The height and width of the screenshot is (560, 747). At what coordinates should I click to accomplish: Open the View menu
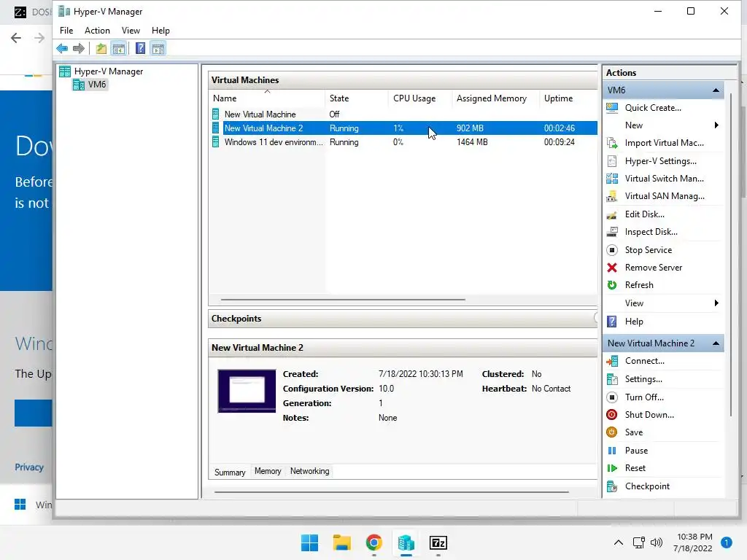pos(131,31)
